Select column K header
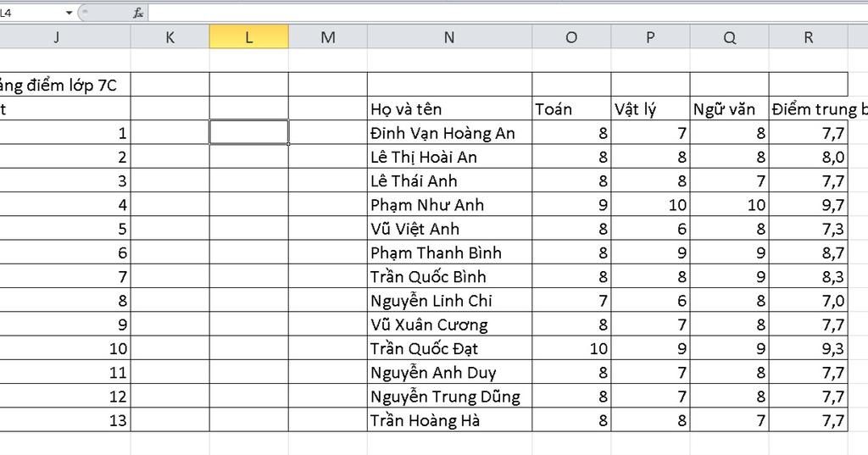The height and width of the screenshot is (455, 868). (170, 37)
